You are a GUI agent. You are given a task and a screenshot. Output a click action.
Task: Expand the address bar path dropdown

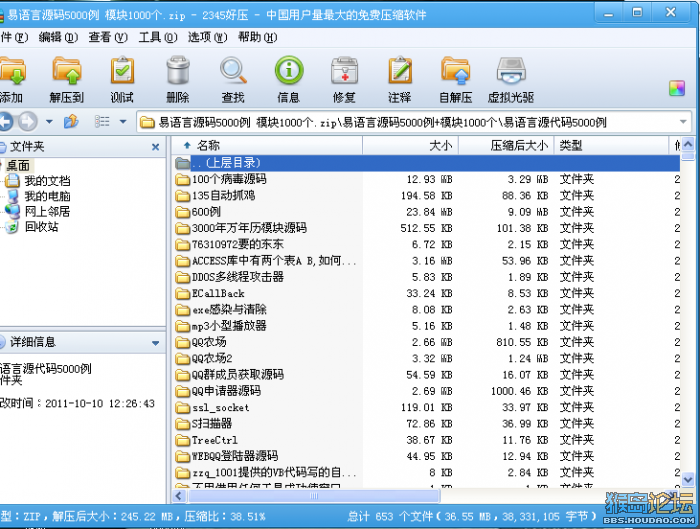683,122
